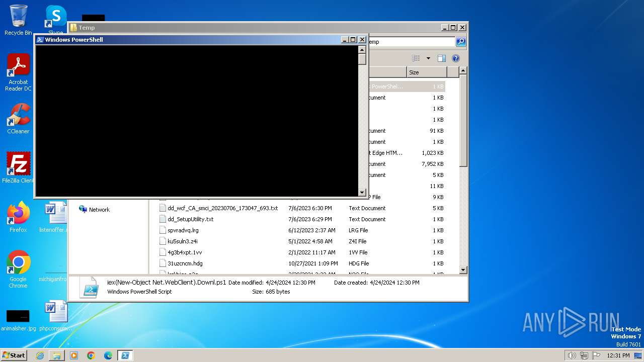Click the search icon in Temp window

pos(461,42)
